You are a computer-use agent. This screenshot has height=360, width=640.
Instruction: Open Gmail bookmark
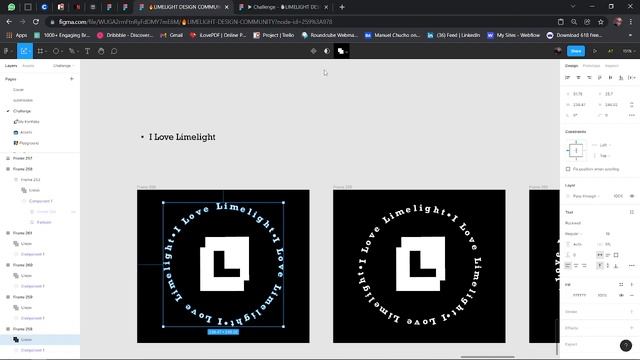(171, 36)
